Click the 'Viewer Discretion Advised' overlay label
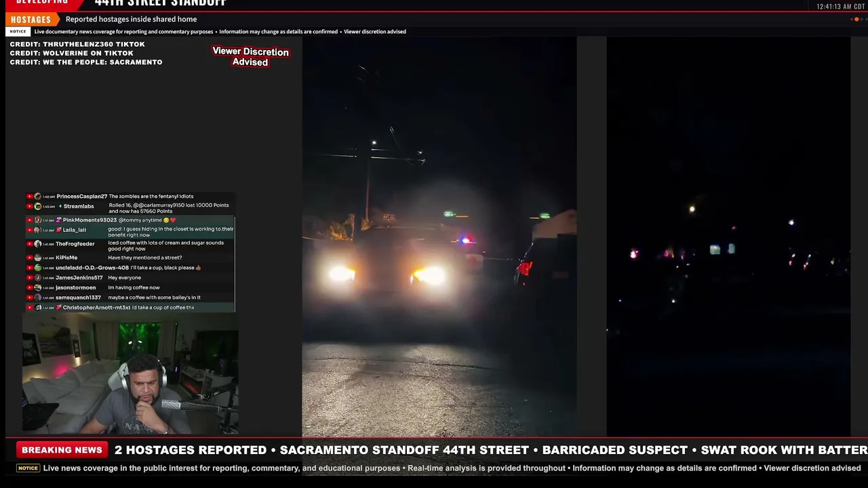The width and height of the screenshot is (868, 488). click(250, 56)
